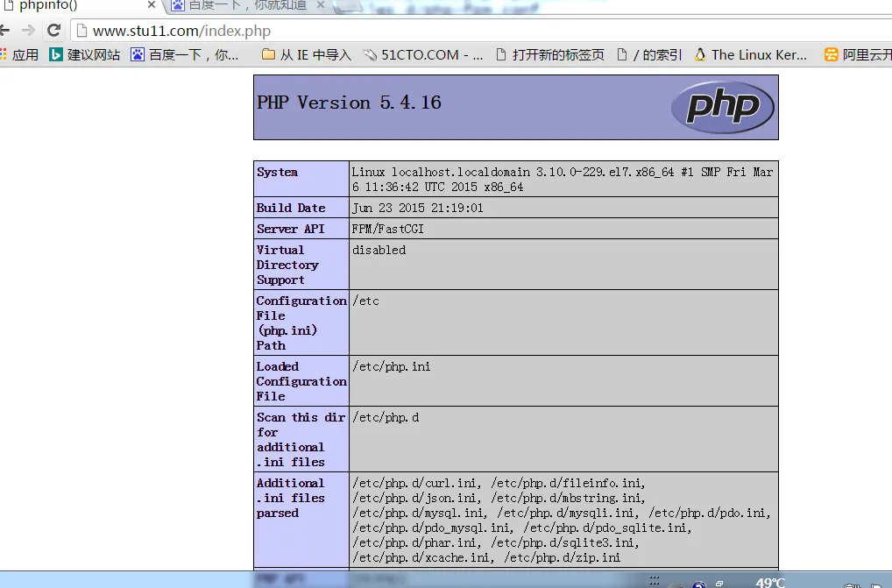Click the Virtual Directory Support value disabled

pyautogui.click(x=379, y=250)
